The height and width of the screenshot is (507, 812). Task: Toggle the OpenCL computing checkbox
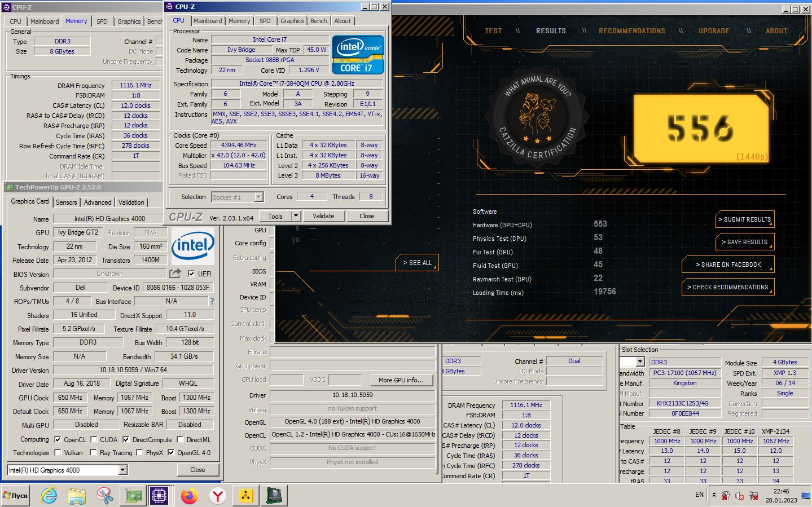pos(58,439)
